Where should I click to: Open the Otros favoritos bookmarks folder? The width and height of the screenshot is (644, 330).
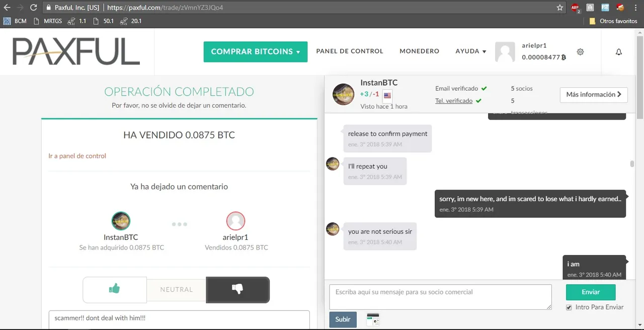coord(613,21)
